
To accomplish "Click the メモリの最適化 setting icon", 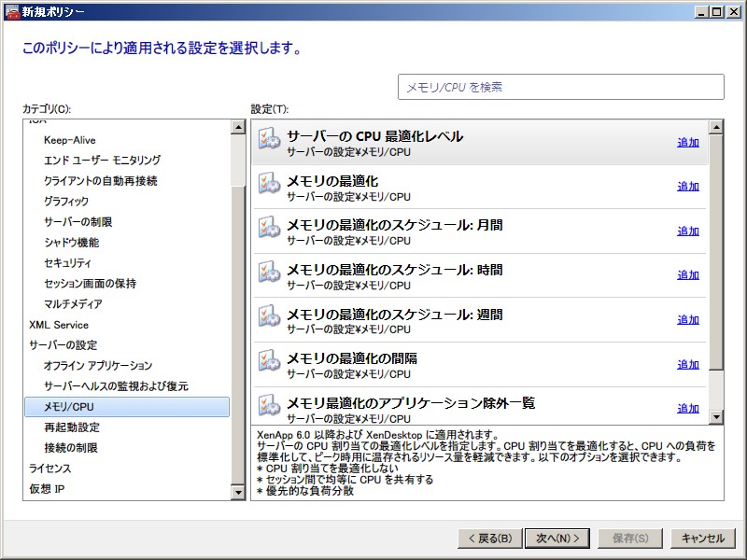I will 269,183.
